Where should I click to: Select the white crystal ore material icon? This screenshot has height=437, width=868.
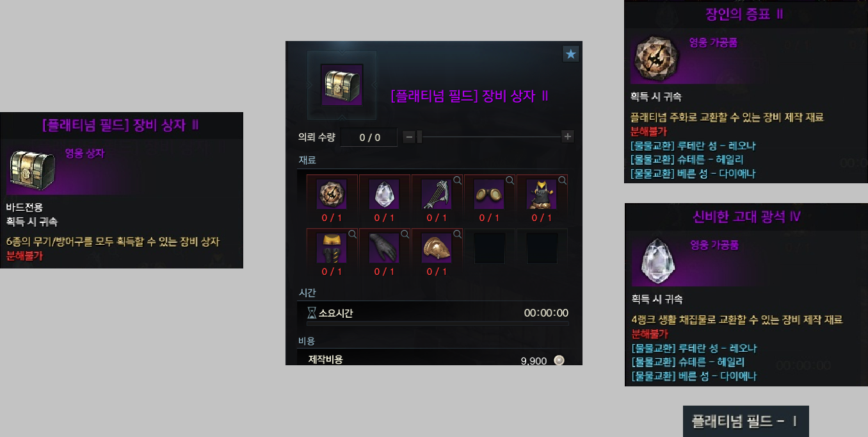coord(384,194)
